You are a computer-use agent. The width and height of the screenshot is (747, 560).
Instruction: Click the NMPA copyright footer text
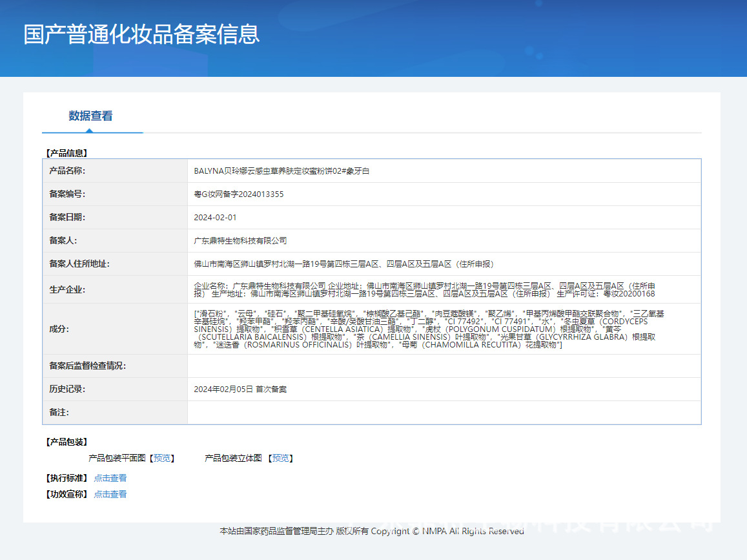(x=373, y=532)
